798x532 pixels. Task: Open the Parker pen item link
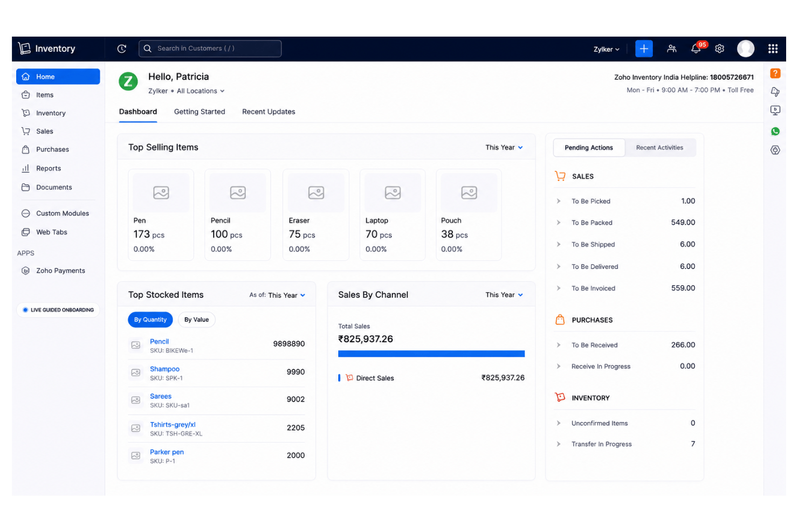tap(167, 452)
